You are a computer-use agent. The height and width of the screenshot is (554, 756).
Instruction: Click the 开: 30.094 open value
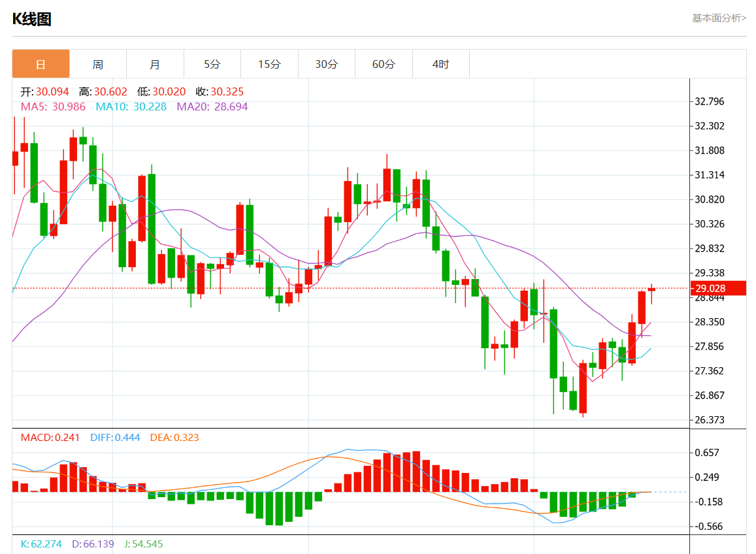[x=45, y=91]
